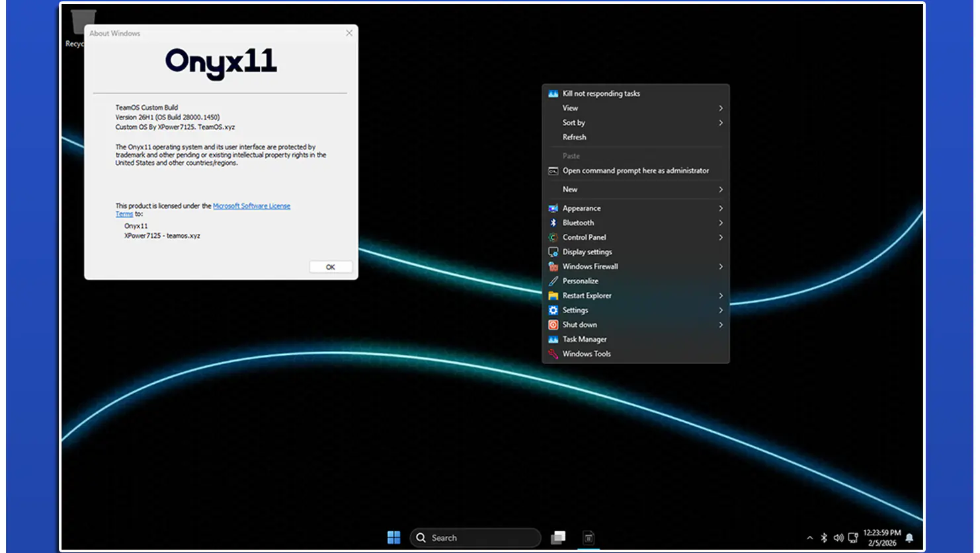Expand the Bluetooth submenu arrow
This screenshot has height=553, width=980.
pyautogui.click(x=721, y=223)
